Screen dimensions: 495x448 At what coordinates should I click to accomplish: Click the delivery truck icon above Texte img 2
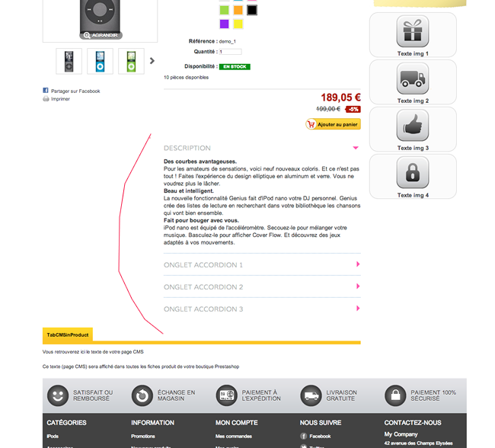point(413,78)
